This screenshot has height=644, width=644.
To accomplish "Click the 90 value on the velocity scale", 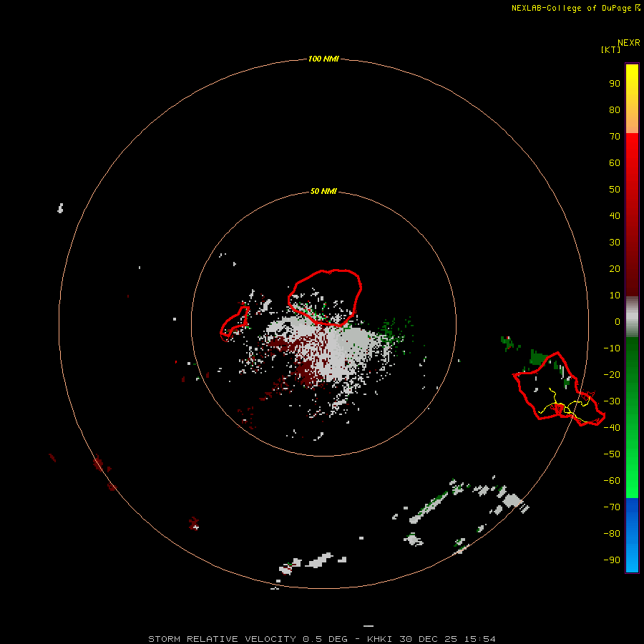I will click(x=615, y=84).
